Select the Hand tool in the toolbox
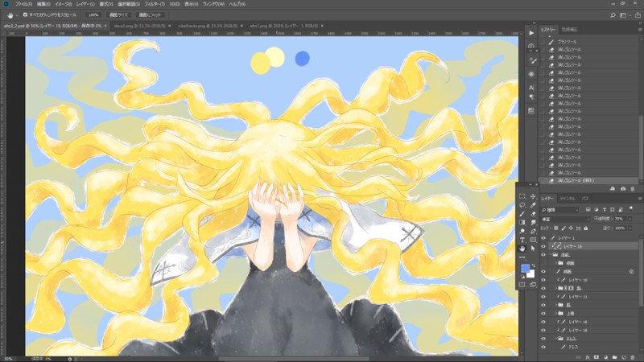 click(x=522, y=249)
